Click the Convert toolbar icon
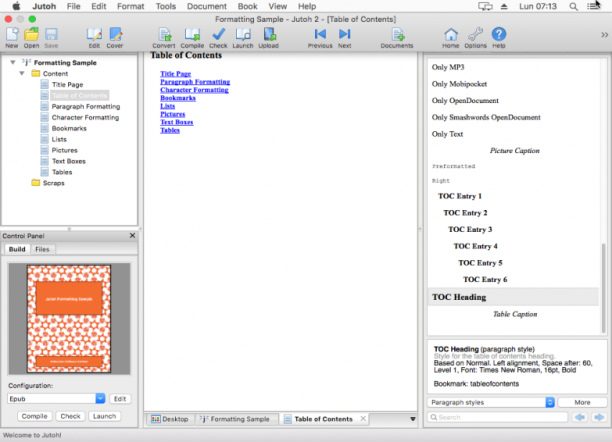Screen dimensions: 612x442 tap(164, 38)
